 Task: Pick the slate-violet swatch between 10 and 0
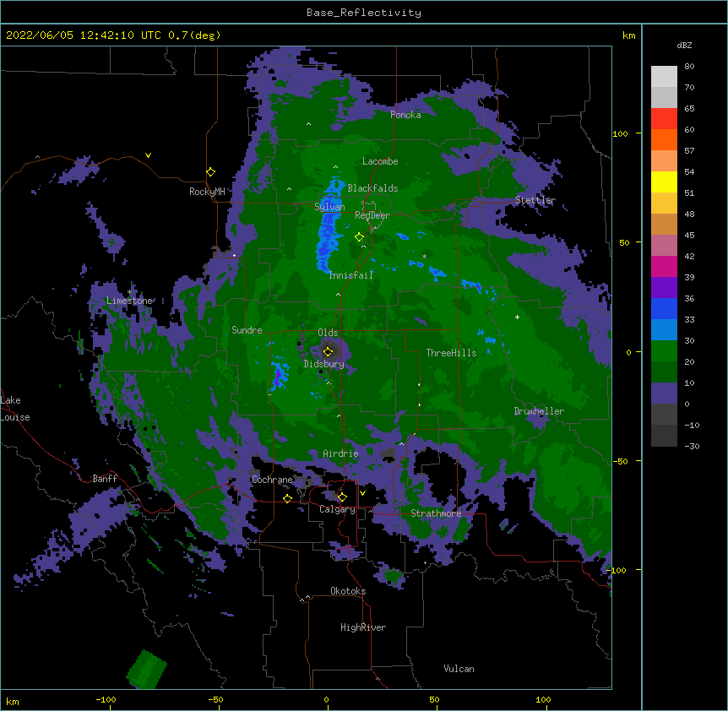point(664,393)
